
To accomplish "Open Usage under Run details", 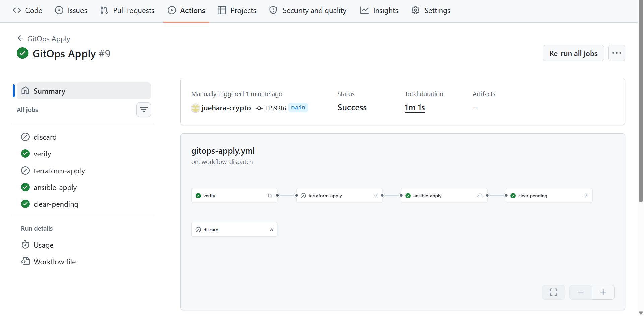I will [x=84, y=245].
